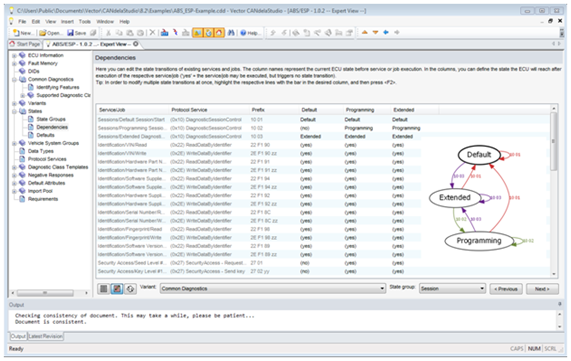Click the Vehicle System Groups node icon
Viewport: 571px width, 361px height.
tap(22, 143)
